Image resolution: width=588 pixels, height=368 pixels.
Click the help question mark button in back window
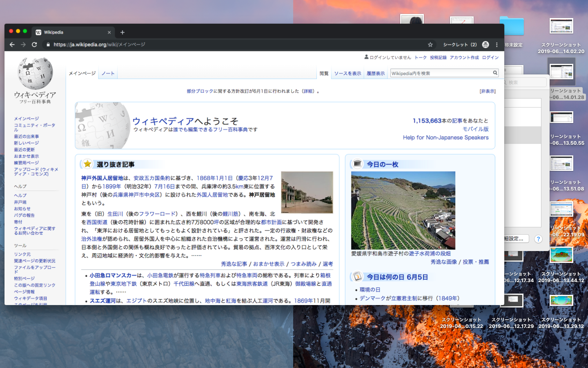click(x=538, y=239)
